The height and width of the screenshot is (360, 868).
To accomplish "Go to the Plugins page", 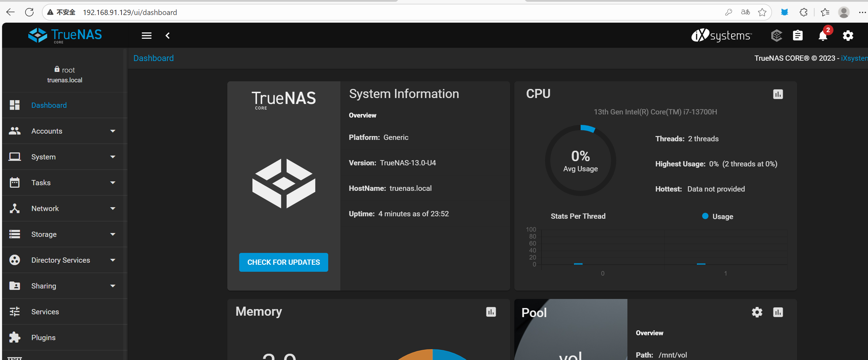I will pos(43,338).
